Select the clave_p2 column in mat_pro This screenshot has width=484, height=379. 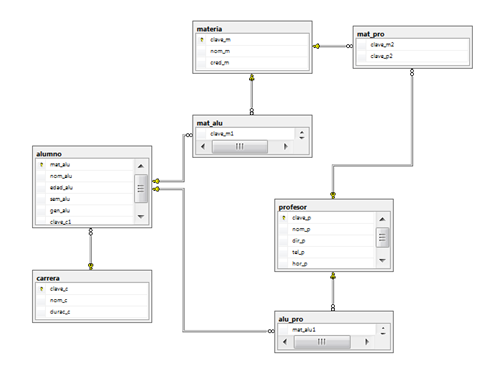pyautogui.click(x=413, y=56)
